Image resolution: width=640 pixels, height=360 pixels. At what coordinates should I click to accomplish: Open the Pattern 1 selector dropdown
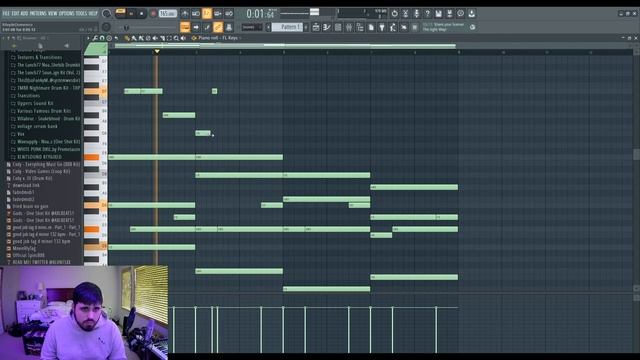tap(287, 27)
